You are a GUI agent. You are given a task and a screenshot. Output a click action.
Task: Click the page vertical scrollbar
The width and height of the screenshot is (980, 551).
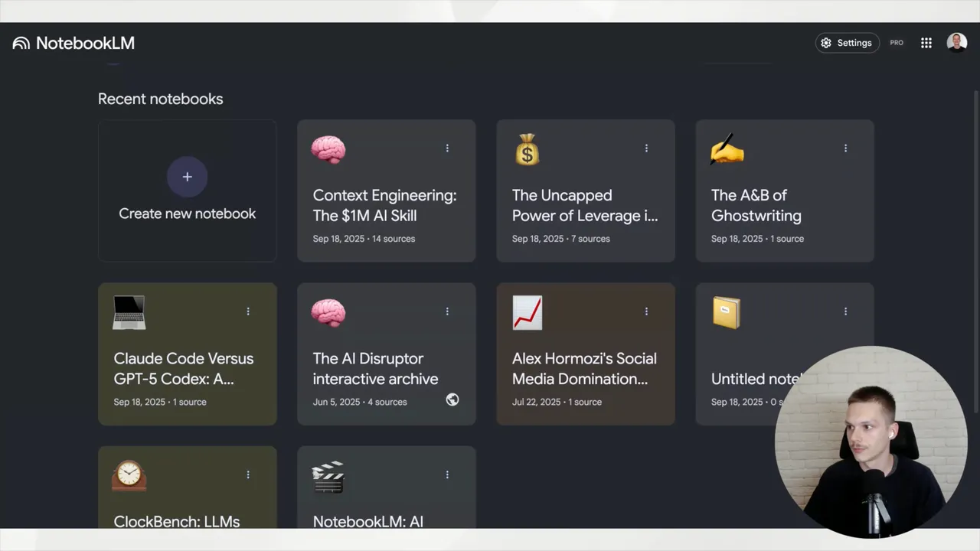(x=975, y=253)
